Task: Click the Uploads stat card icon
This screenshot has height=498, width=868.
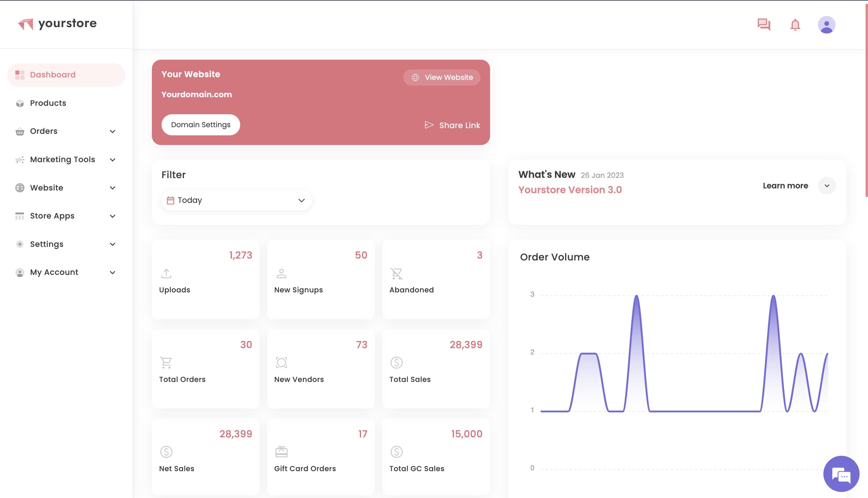Action: point(166,273)
